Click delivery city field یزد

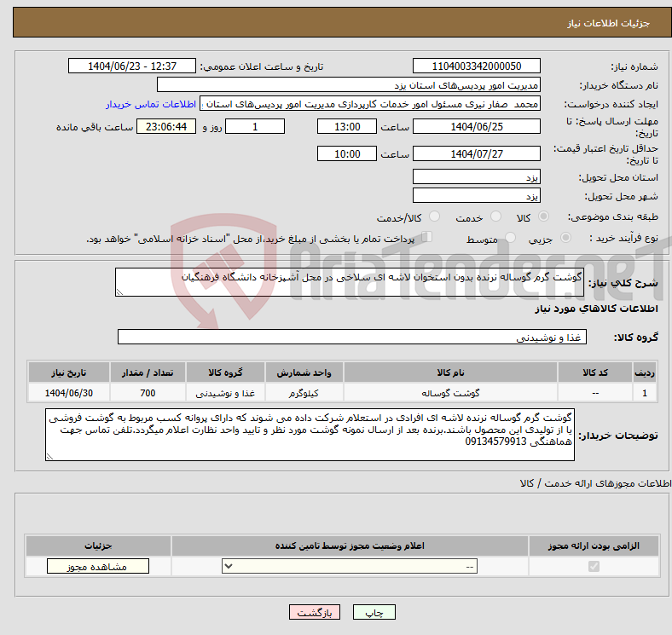pos(476,196)
